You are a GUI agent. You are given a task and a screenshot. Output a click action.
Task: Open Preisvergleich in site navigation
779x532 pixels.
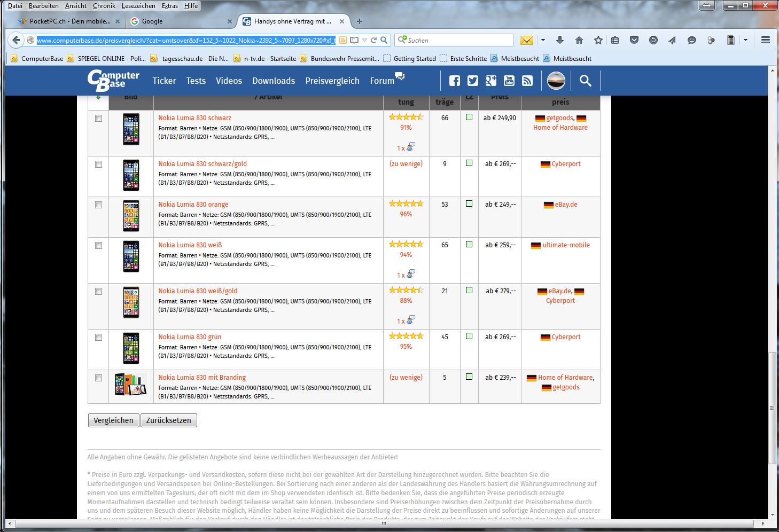332,81
